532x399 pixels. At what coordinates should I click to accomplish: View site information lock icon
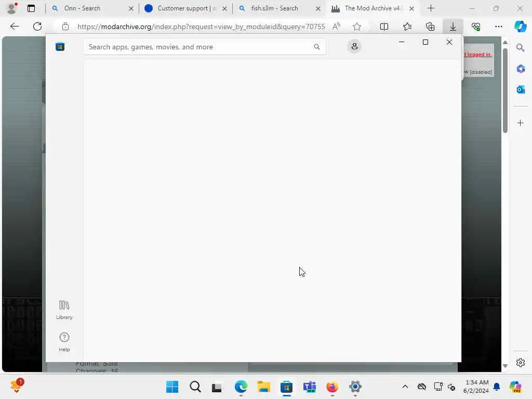(x=65, y=26)
